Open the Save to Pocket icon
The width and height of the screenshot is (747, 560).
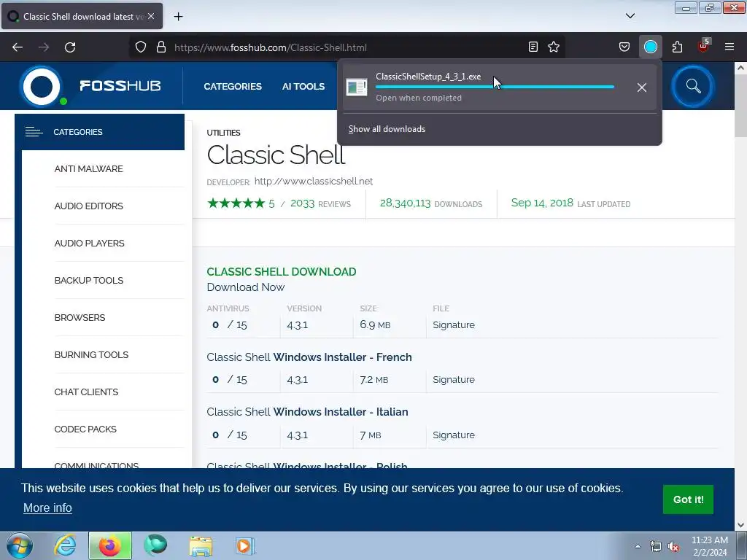(624, 47)
